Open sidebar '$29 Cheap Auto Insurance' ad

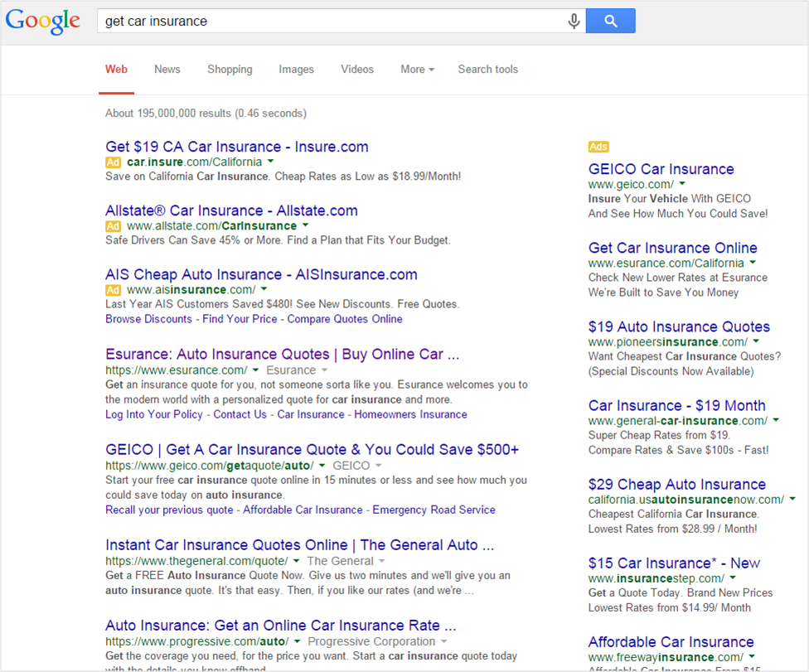[677, 485]
